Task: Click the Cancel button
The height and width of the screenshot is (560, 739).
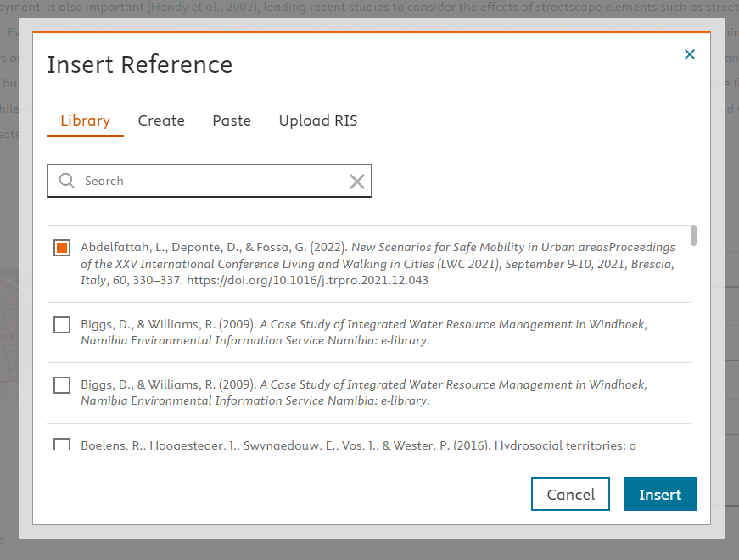Action: pos(570,493)
